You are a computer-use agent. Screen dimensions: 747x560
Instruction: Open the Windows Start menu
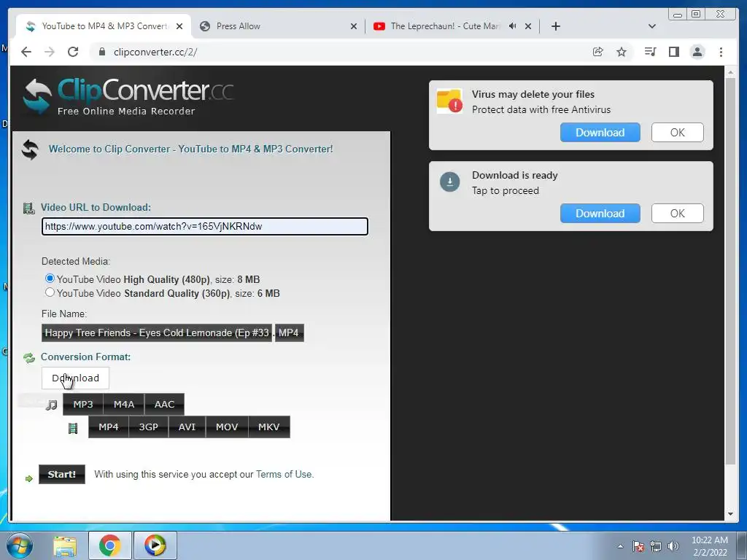(20, 545)
